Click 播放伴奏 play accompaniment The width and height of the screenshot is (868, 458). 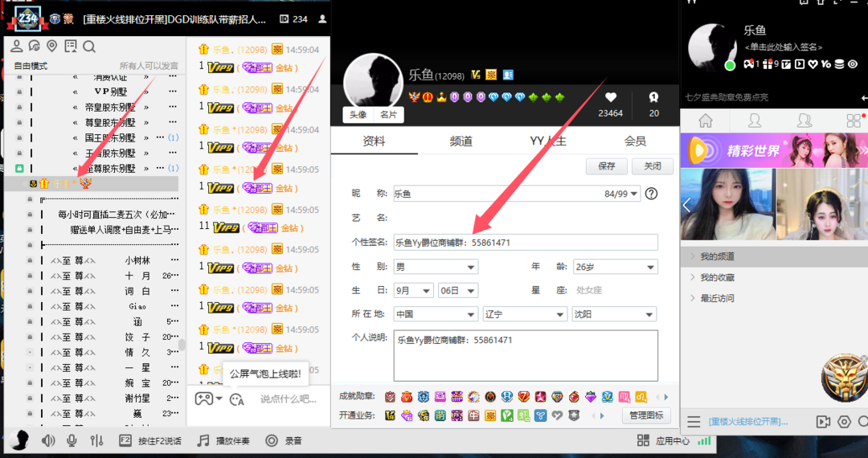click(x=223, y=440)
